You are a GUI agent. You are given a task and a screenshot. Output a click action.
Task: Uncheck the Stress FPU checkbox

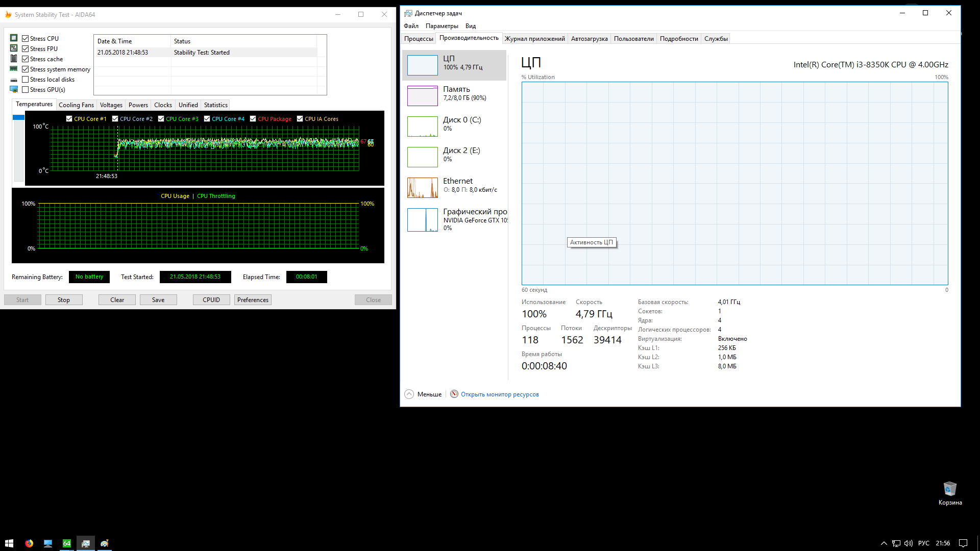point(25,49)
